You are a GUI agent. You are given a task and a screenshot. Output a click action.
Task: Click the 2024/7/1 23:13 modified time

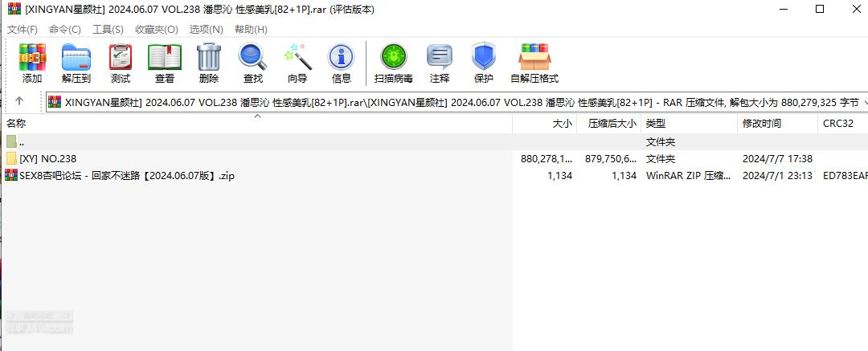tap(777, 175)
